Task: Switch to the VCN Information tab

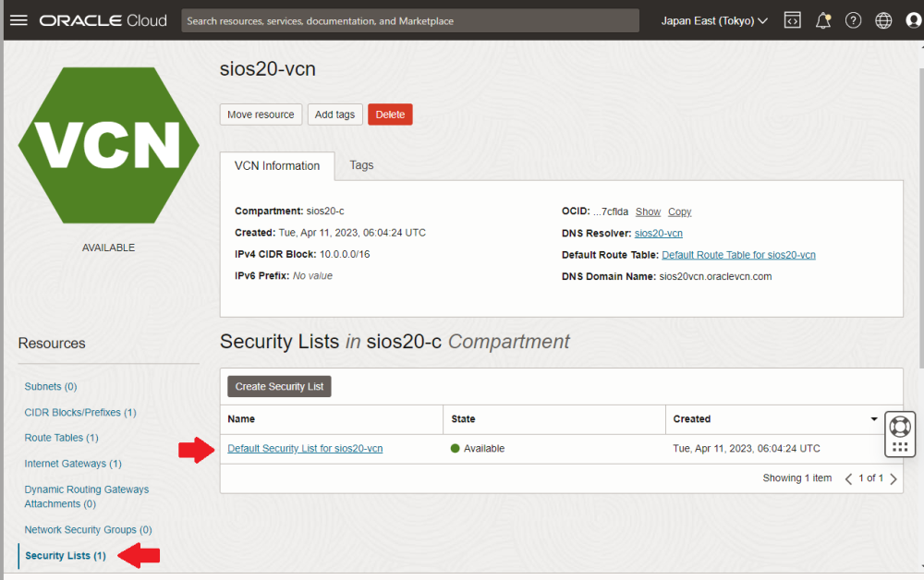Action: point(277,166)
